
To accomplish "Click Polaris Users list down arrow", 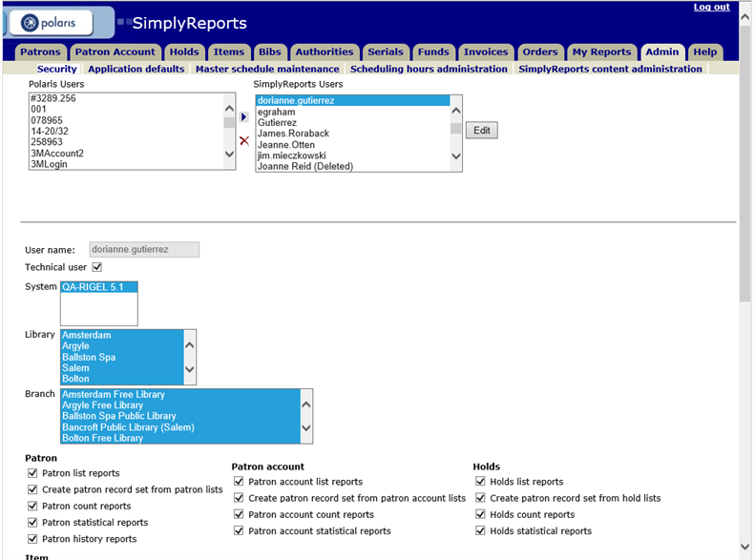I will pyautogui.click(x=229, y=154).
